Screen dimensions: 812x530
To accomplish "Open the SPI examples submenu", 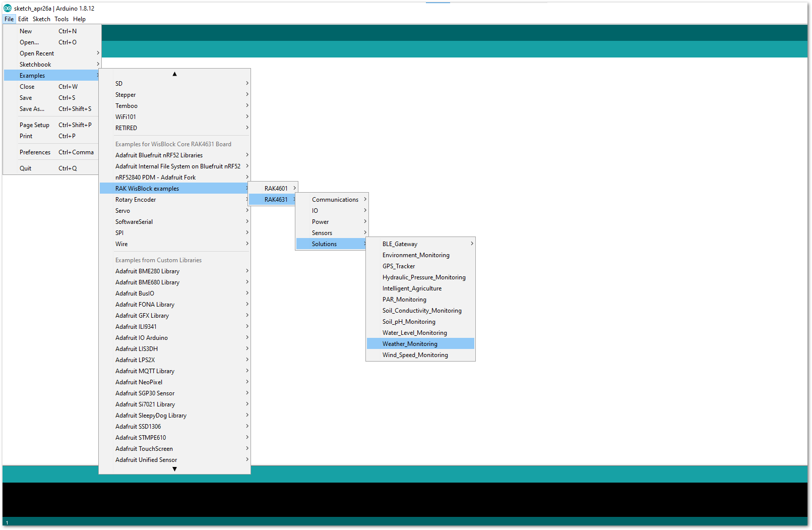I will point(174,233).
